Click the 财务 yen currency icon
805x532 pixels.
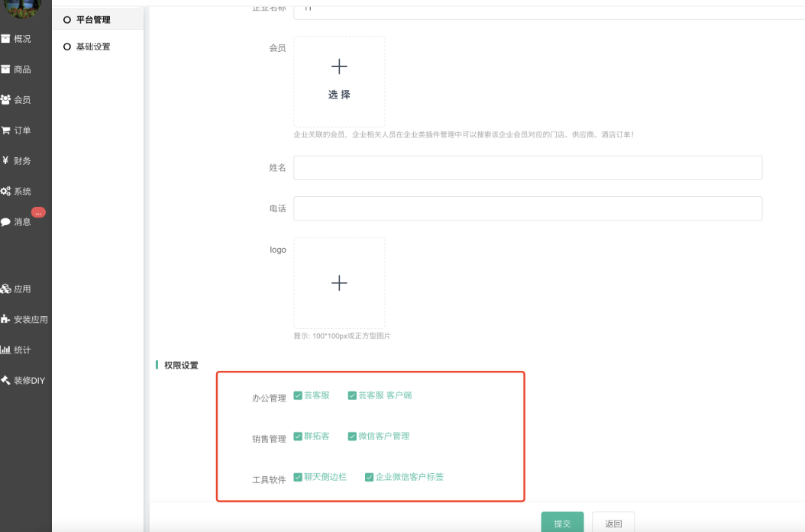[x=5, y=161]
